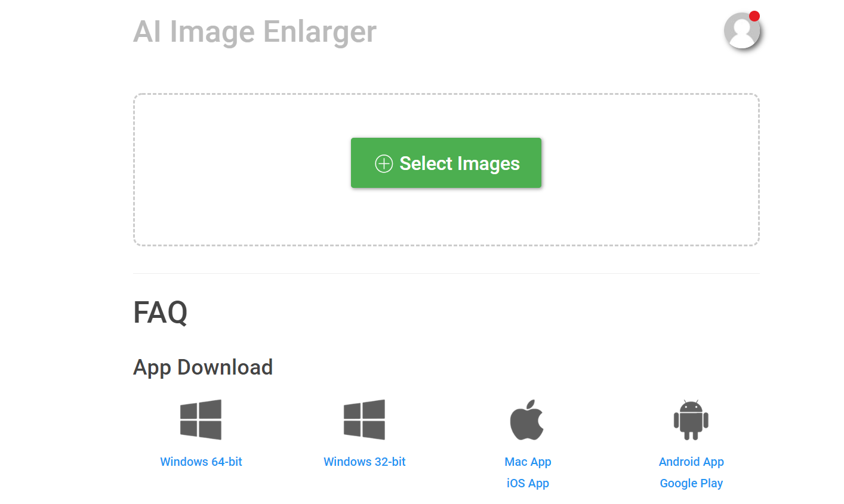Open the Google Play link
The height and width of the screenshot is (504, 844).
pos(691,484)
